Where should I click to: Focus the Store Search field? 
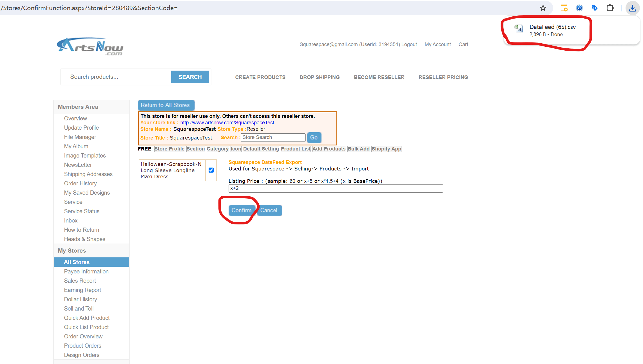pyautogui.click(x=273, y=137)
